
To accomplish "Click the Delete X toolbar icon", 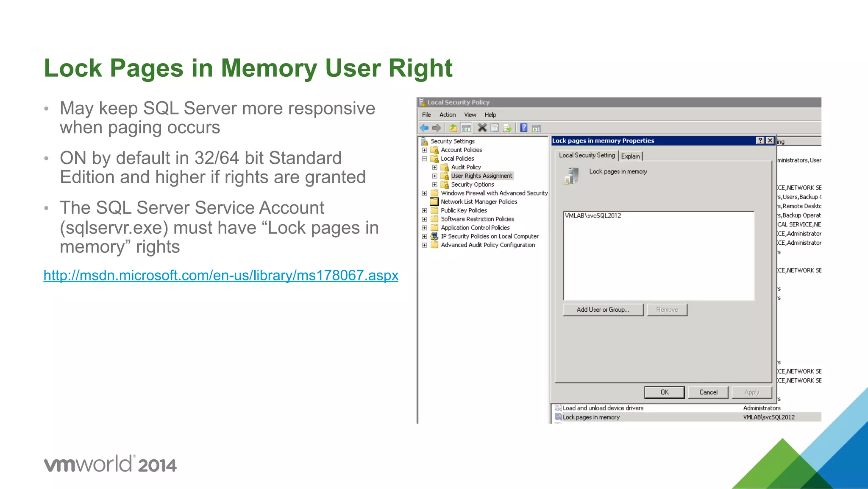I will pyautogui.click(x=482, y=128).
